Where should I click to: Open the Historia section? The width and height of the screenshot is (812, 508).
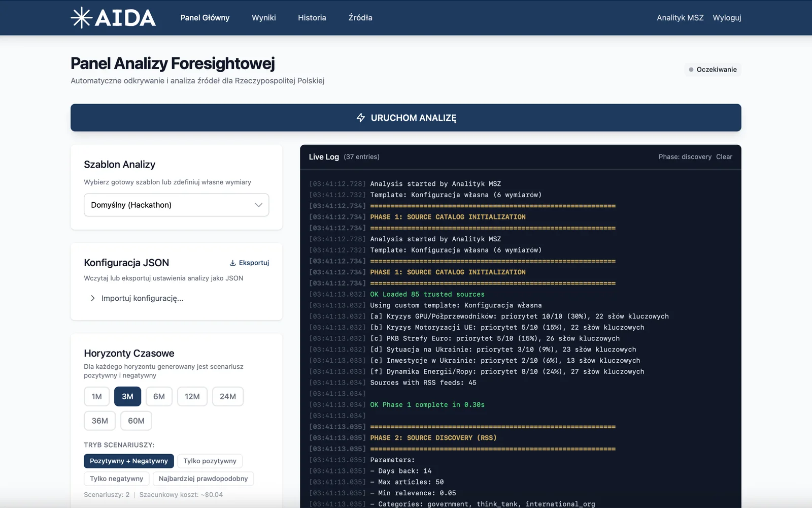coord(312,18)
